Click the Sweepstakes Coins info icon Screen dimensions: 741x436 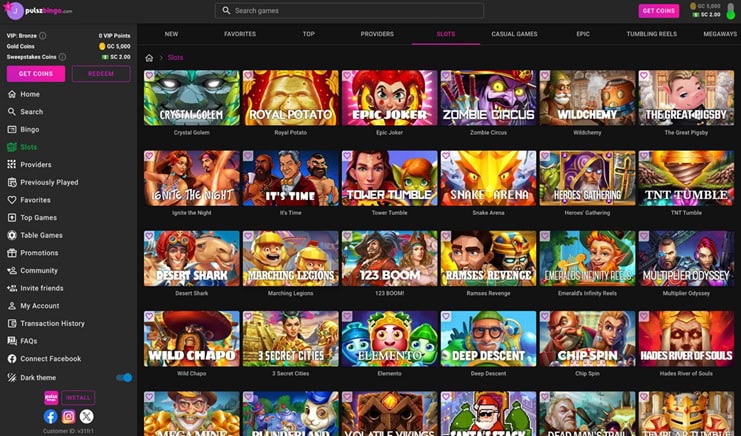(x=62, y=57)
